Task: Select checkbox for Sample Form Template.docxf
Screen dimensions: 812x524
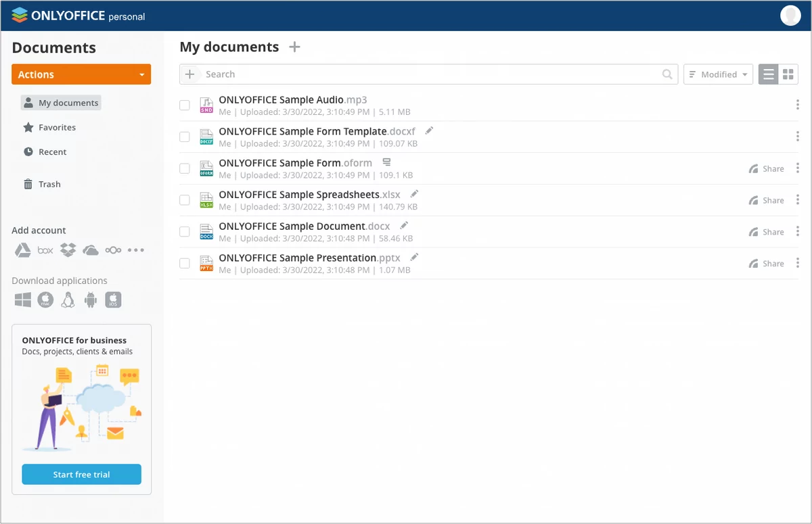Action: point(184,137)
